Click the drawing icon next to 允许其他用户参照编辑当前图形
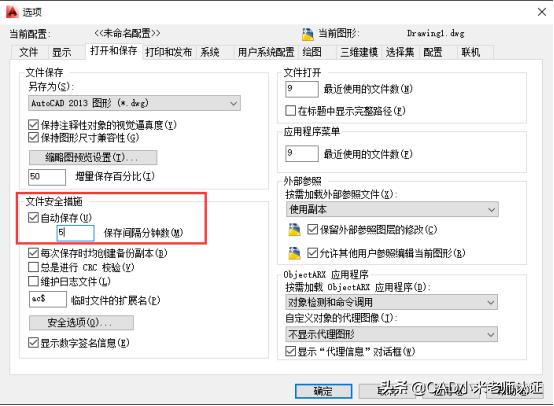 coord(294,253)
